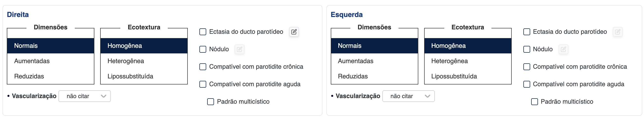Tick Padrão multicístico checkbox under Direita
This screenshot has height=117, width=644.
click(x=211, y=101)
